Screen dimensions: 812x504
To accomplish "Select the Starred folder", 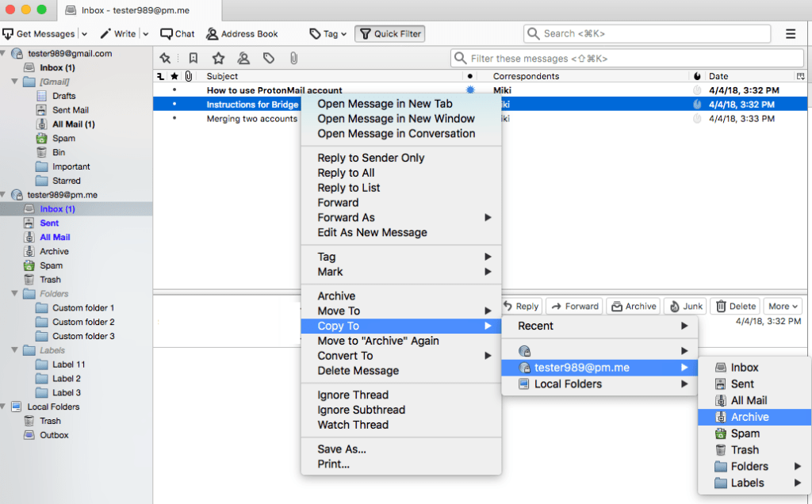I will (66, 181).
